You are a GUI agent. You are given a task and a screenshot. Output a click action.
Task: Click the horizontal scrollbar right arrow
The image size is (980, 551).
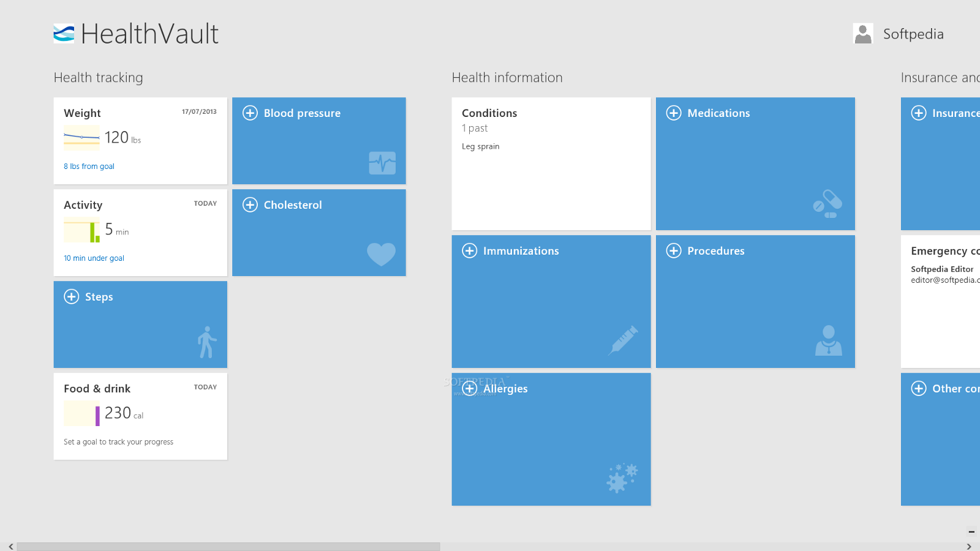tap(969, 547)
